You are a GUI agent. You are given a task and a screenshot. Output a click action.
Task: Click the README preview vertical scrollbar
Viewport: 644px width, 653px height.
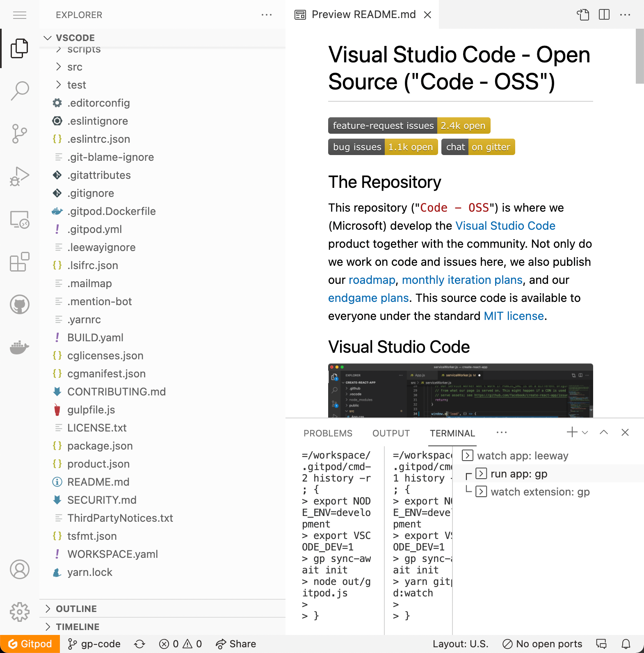(x=639, y=57)
